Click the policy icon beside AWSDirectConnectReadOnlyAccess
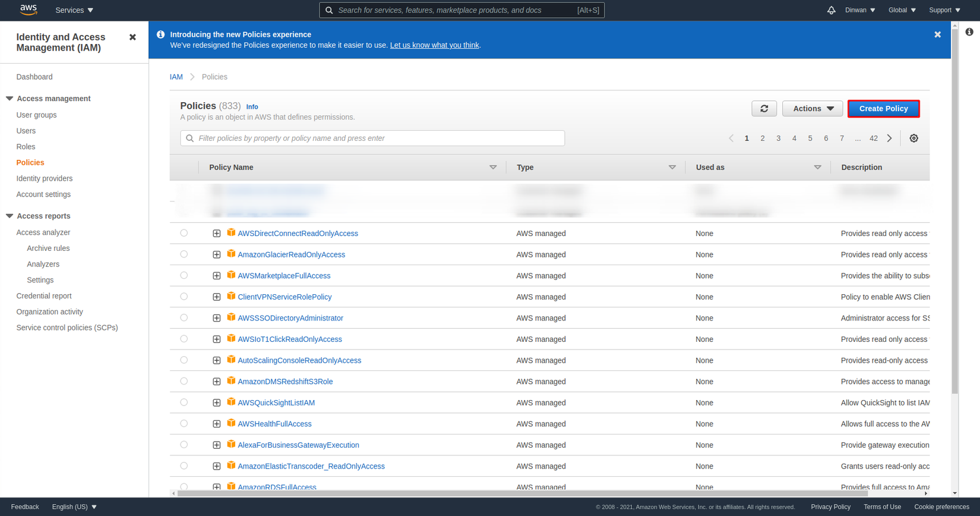 [231, 233]
